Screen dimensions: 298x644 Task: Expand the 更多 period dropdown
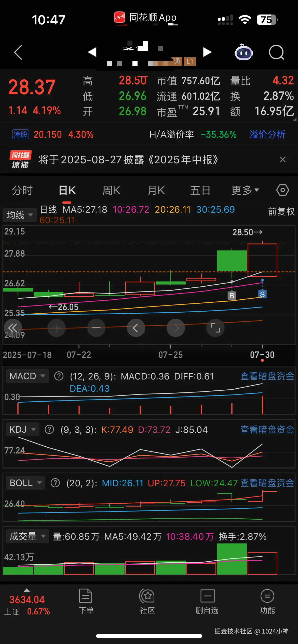point(245,190)
